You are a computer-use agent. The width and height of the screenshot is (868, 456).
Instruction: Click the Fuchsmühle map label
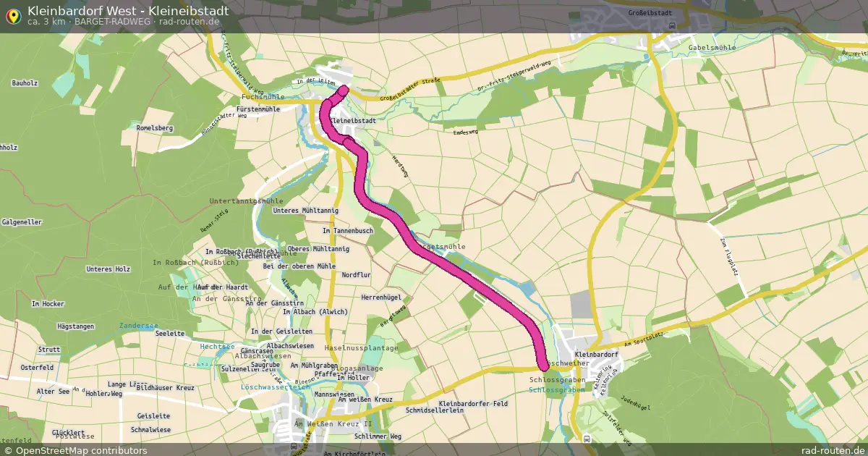click(x=263, y=96)
